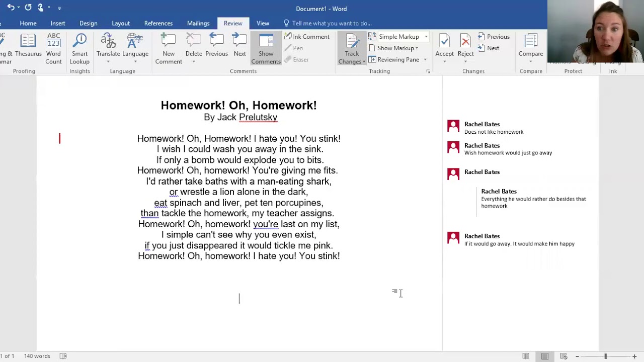The height and width of the screenshot is (362, 644).
Task: Go to Next comment in Comments group
Action: (x=239, y=45)
